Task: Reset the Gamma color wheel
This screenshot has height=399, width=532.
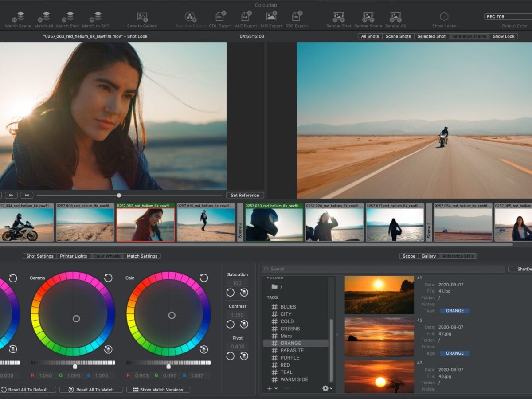Action: [108, 278]
